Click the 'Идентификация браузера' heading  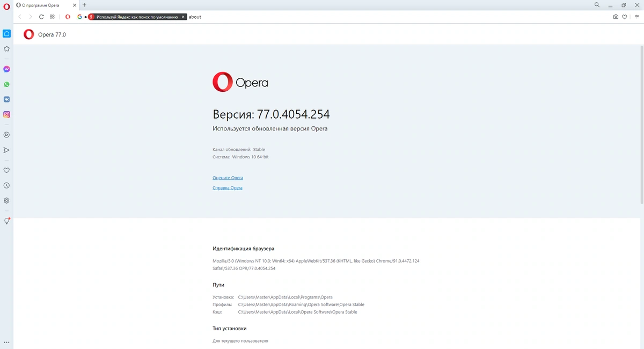[243, 249]
